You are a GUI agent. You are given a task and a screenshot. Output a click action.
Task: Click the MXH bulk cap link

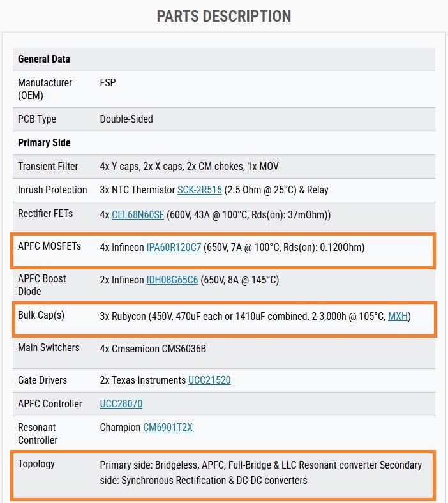(x=398, y=317)
